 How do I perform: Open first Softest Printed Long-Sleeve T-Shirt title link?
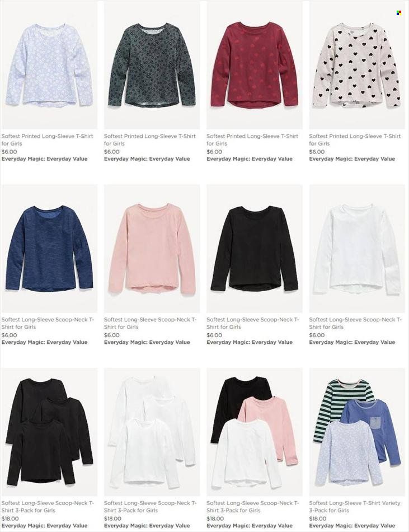pyautogui.click(x=47, y=140)
